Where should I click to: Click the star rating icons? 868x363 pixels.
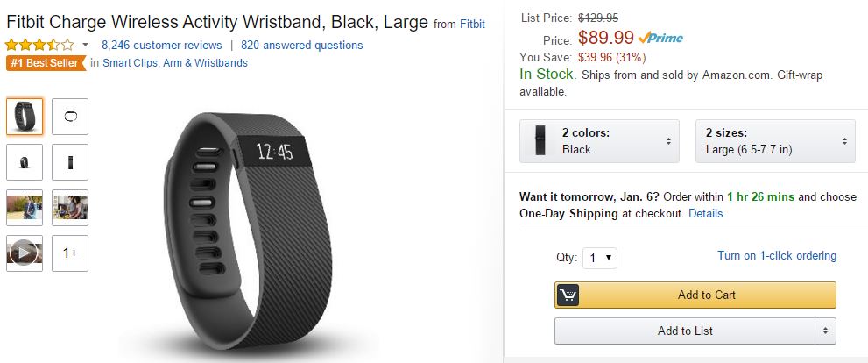[40, 45]
